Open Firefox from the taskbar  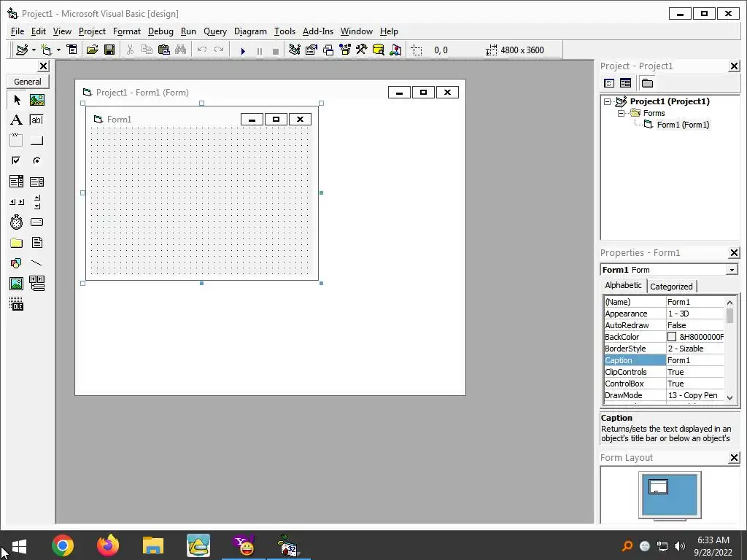(x=108, y=545)
